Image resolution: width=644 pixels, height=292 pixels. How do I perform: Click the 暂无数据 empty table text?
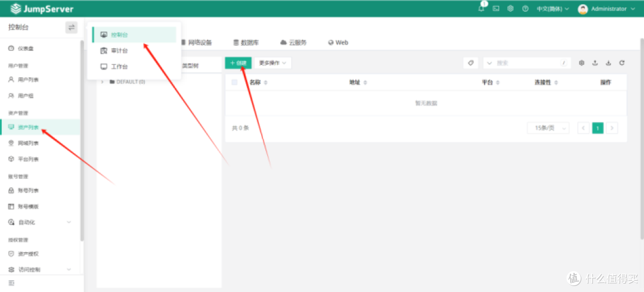click(x=426, y=103)
